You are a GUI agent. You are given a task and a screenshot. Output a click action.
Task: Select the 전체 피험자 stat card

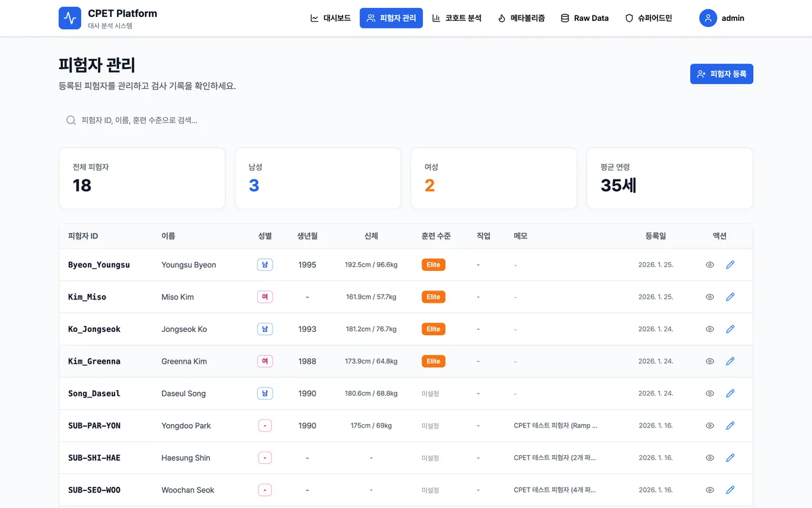142,177
